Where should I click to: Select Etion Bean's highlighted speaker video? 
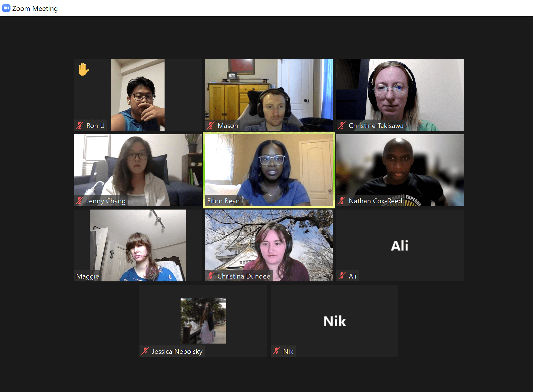point(269,170)
